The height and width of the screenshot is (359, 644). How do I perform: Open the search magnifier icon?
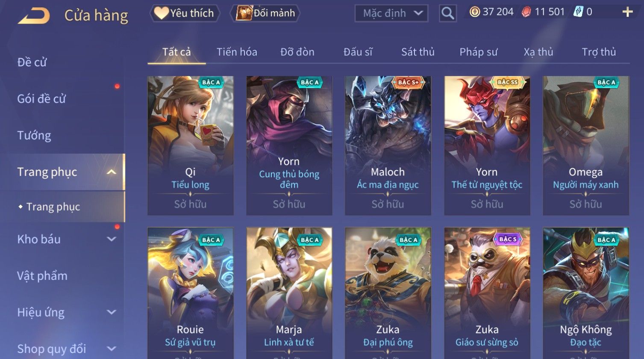(x=447, y=13)
